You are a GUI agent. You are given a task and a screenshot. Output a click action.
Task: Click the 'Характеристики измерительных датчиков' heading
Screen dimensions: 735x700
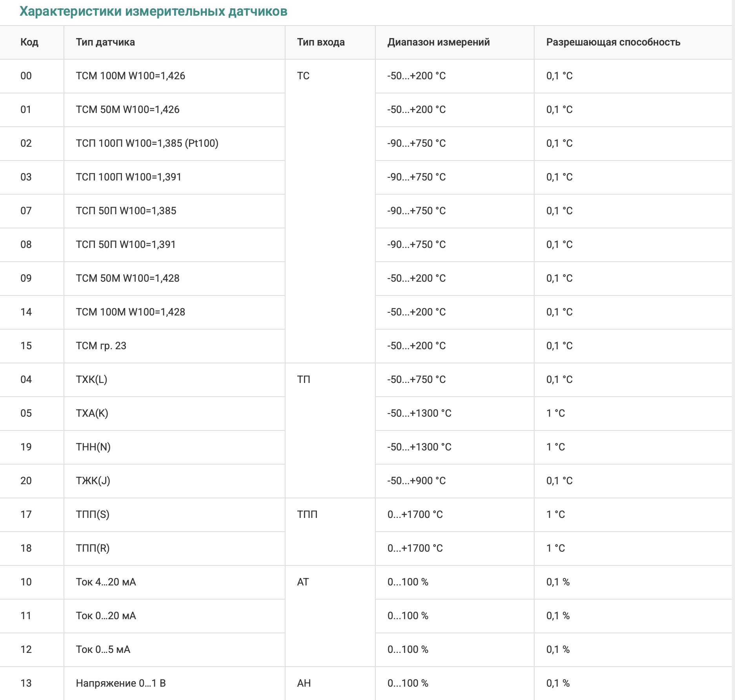(x=153, y=11)
